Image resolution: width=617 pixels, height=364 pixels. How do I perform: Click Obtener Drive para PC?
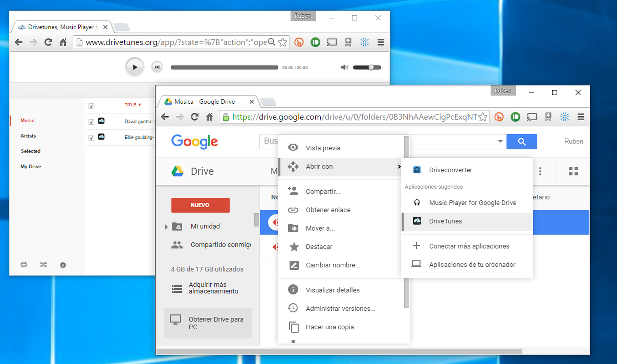(x=208, y=323)
